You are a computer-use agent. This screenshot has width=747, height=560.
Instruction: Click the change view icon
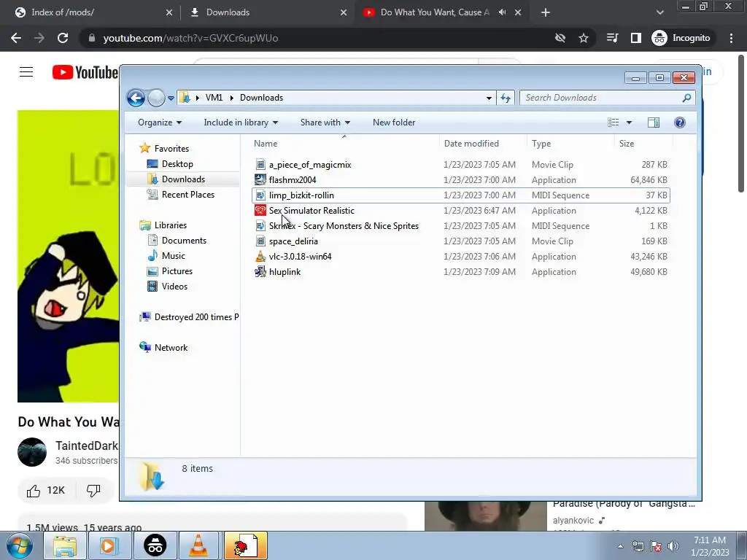coord(613,122)
